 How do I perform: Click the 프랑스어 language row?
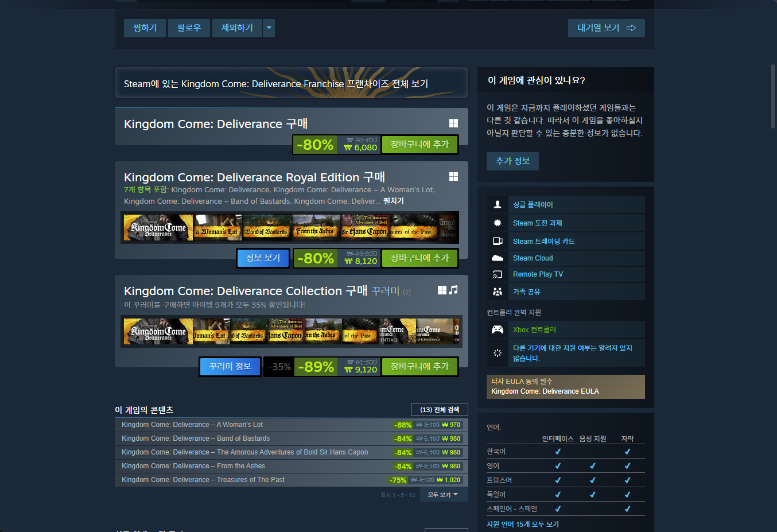(x=566, y=480)
